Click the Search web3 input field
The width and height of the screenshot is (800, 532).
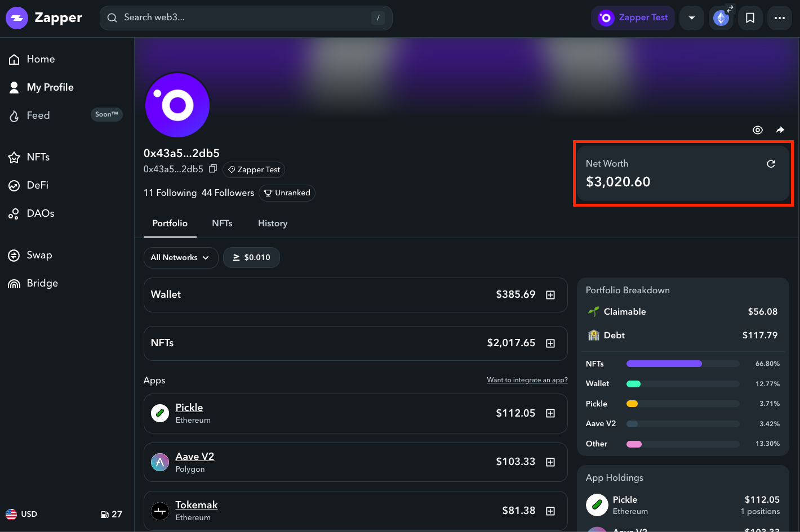(x=246, y=18)
